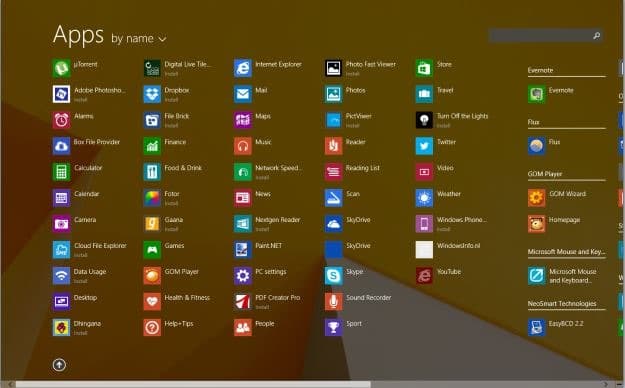Open the News app icon
625x388 pixels.
pos(243,198)
